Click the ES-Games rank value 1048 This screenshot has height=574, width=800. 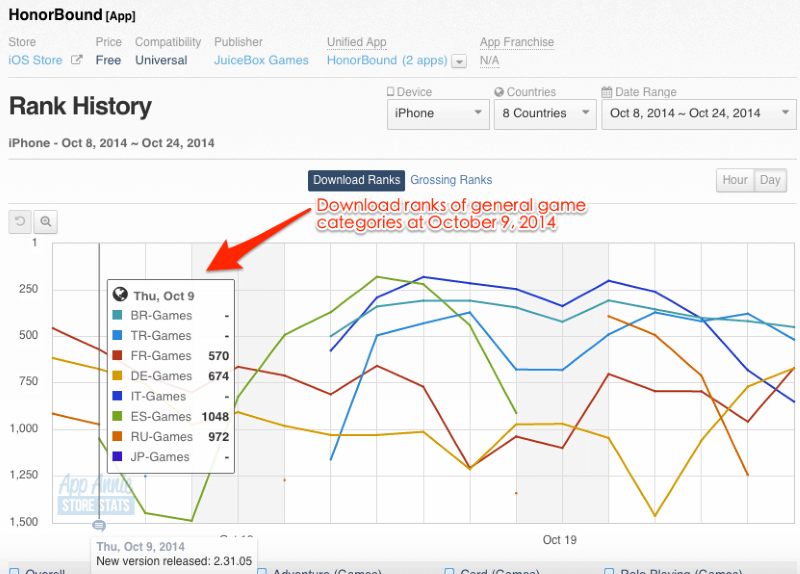click(215, 417)
